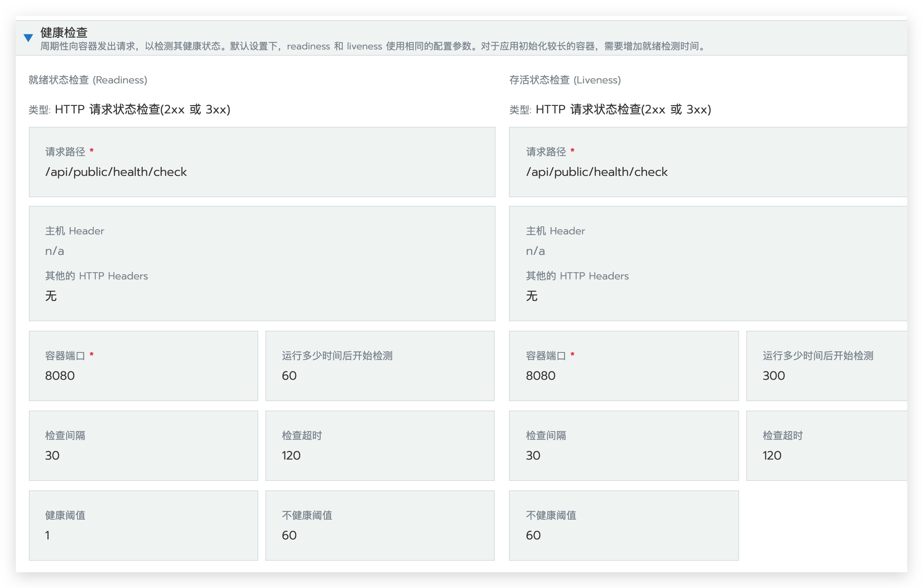Screen dimensions: 923x588
Task: Select Liveness 主机 Header n/a value
Action: point(535,251)
